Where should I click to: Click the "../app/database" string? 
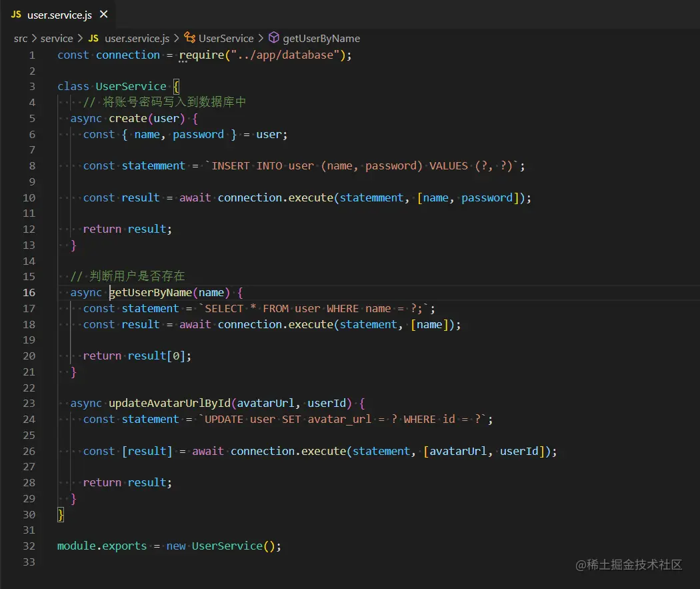[x=285, y=55]
